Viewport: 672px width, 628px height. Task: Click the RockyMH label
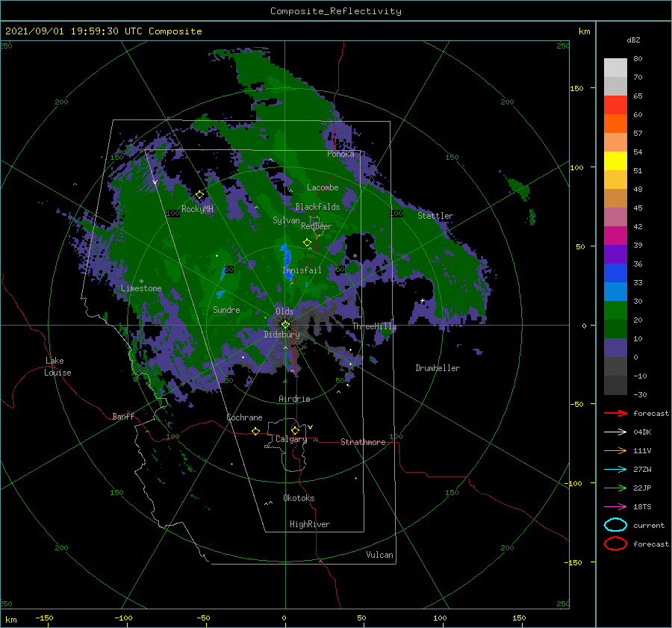(197, 209)
